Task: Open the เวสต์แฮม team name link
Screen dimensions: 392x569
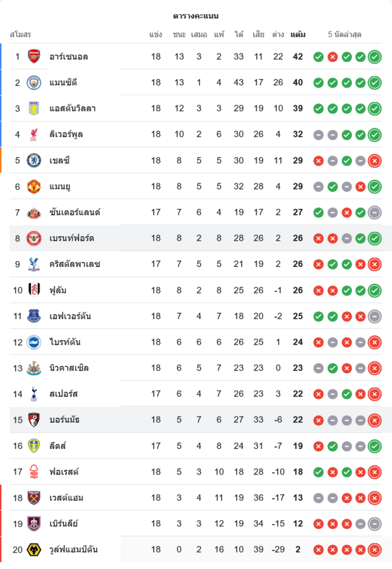Action: (x=66, y=498)
